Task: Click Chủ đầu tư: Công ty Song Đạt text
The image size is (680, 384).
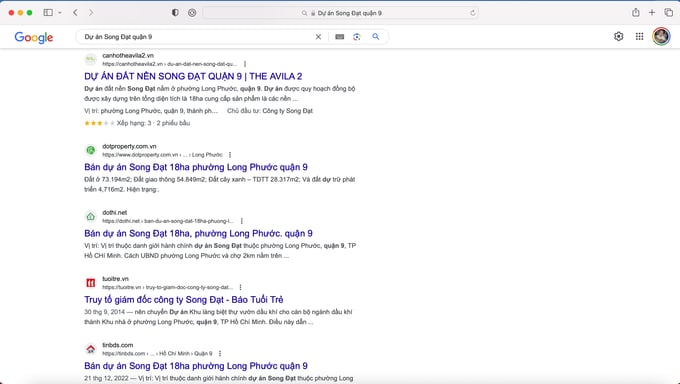Action: click(270, 111)
